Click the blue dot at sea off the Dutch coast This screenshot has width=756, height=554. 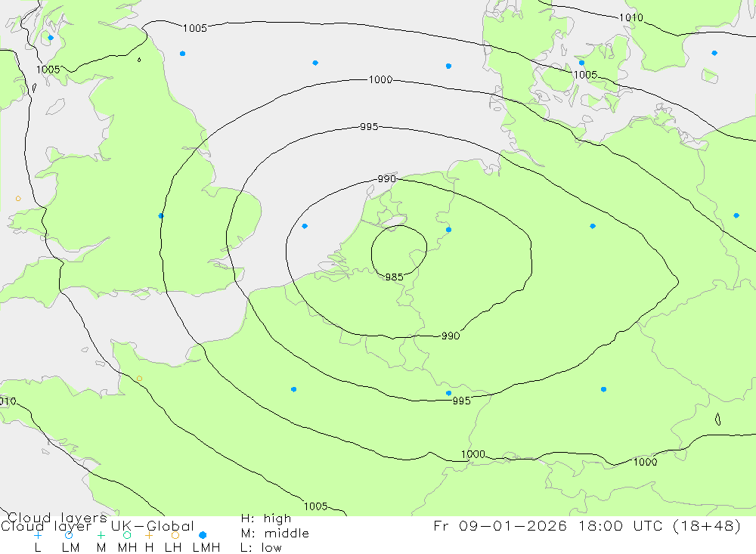tap(304, 226)
